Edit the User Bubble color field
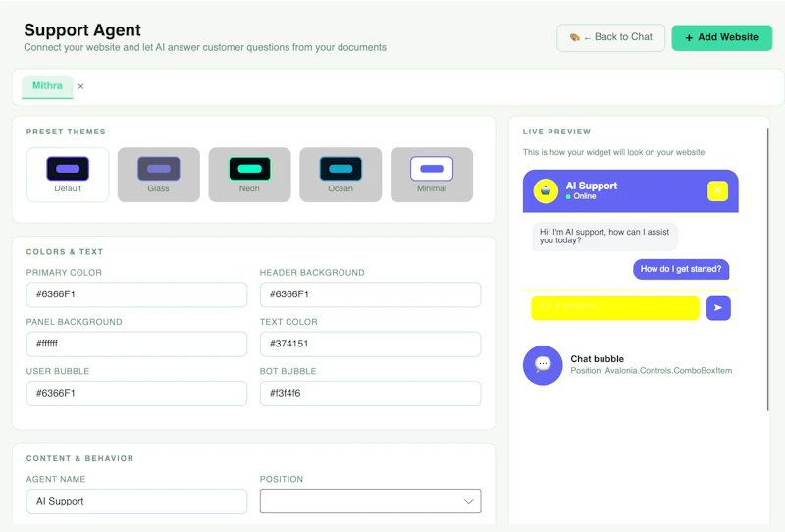 (x=136, y=394)
